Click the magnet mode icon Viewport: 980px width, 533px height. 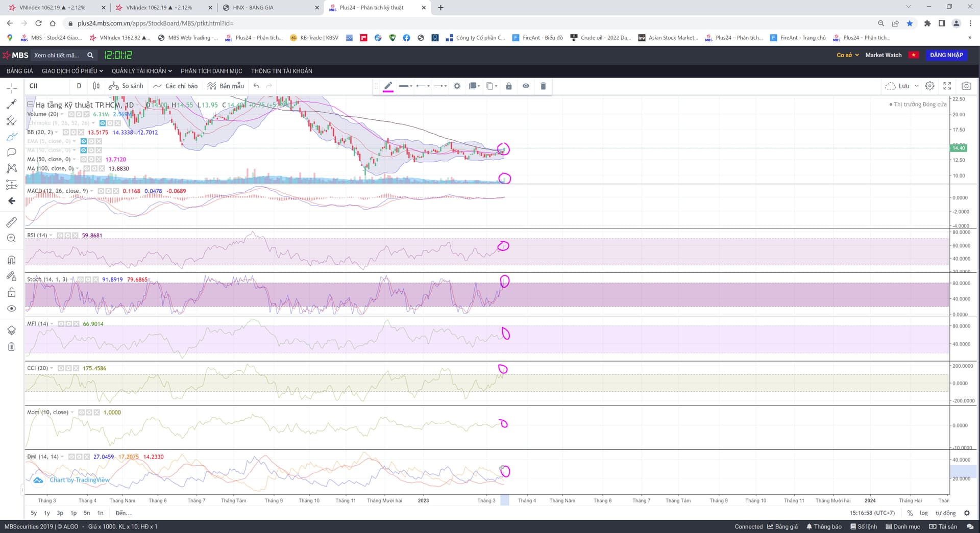click(x=11, y=260)
